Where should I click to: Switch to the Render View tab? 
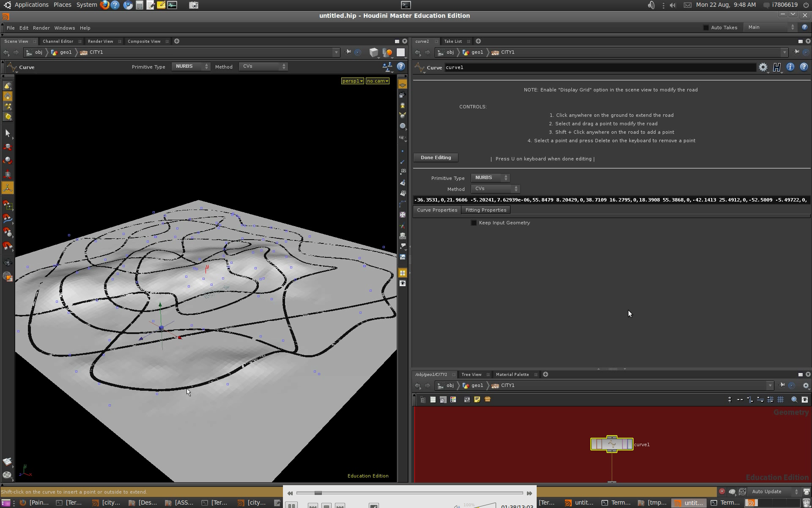(101, 41)
